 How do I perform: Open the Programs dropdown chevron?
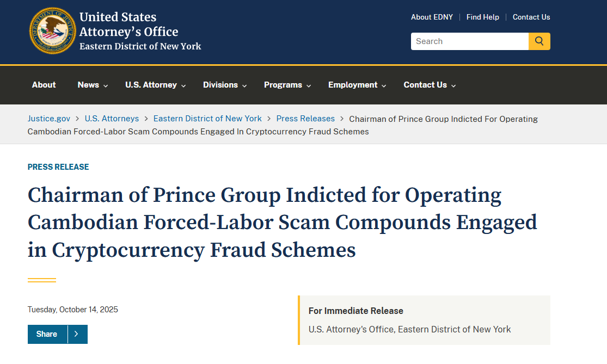pos(309,85)
